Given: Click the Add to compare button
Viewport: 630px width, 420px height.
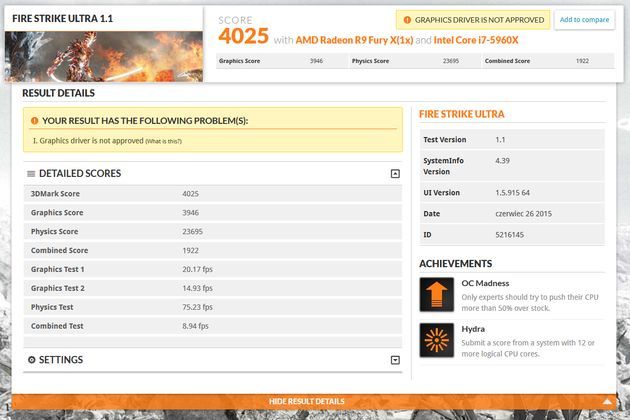Looking at the screenshot, I should 584,20.
